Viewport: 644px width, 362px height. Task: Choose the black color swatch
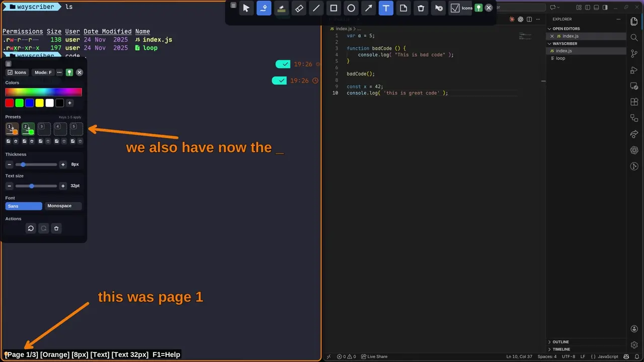tap(59, 103)
